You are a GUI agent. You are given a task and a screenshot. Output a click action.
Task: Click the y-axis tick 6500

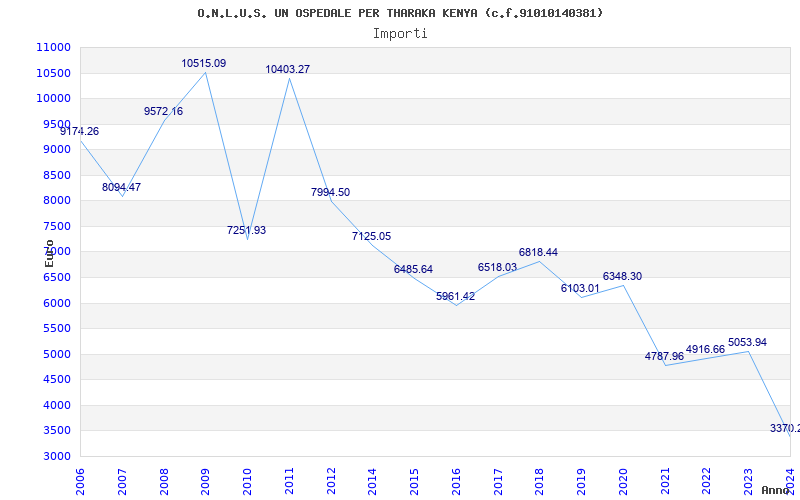[x=57, y=278]
